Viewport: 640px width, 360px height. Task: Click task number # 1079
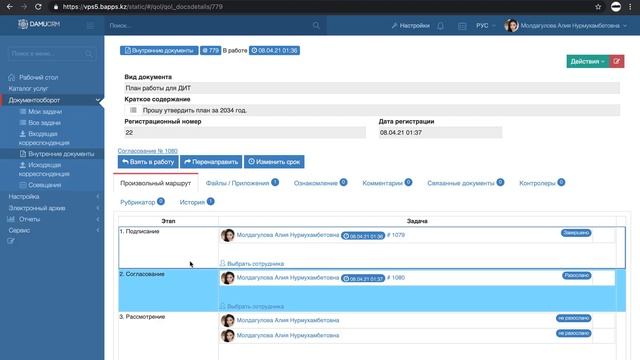pos(396,235)
